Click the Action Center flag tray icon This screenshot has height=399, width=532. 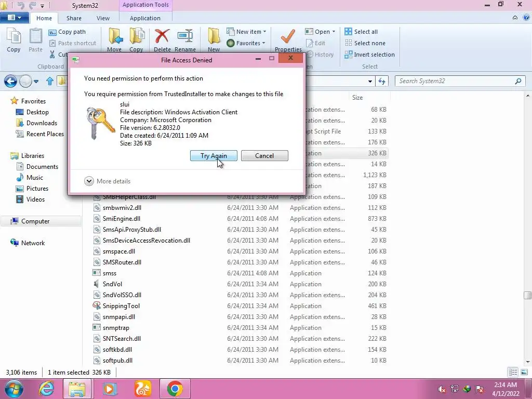480,389
